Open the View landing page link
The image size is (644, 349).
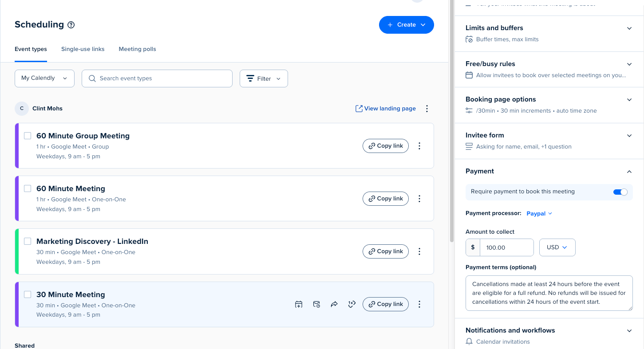(385, 109)
